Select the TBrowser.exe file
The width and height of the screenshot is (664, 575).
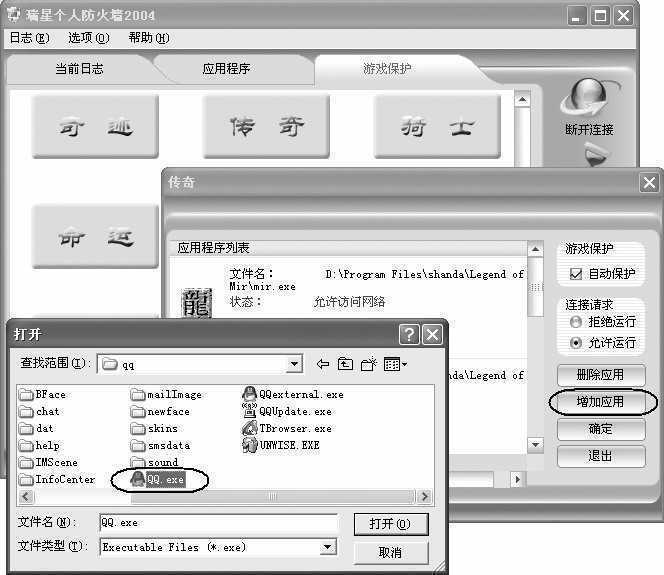pyautogui.click(x=294, y=428)
